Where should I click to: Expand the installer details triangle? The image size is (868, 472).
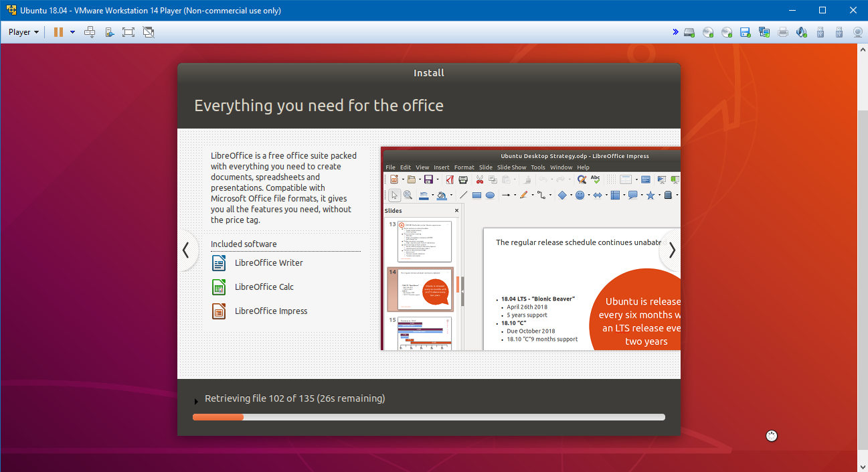(x=196, y=402)
